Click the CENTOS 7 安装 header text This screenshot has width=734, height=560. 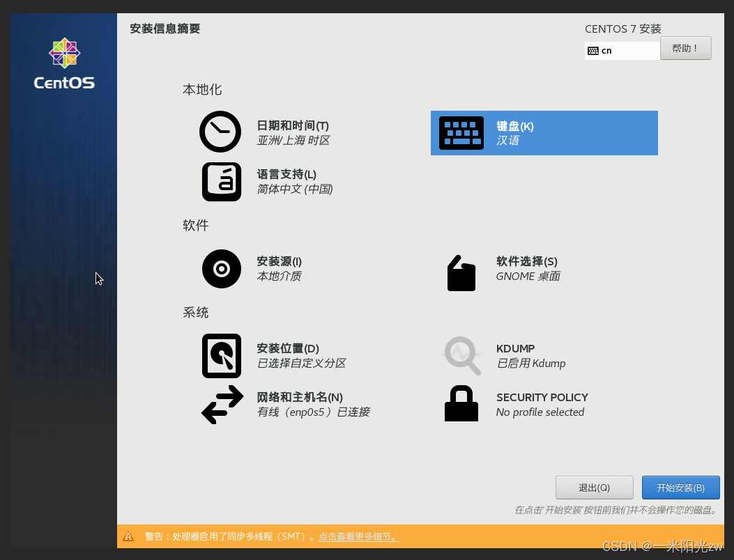coord(622,29)
